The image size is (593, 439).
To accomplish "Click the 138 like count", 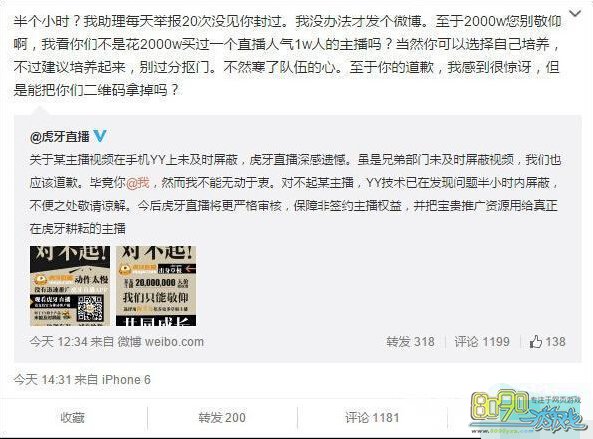I will coord(555,342).
